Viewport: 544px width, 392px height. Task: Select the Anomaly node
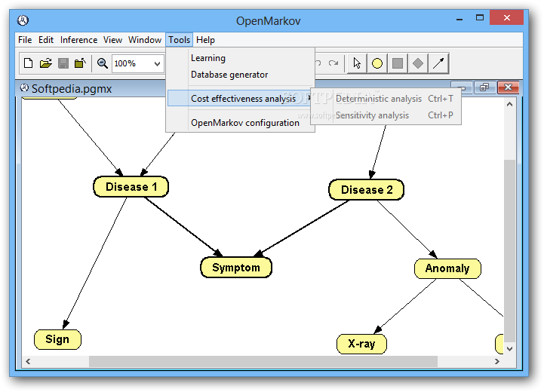[x=447, y=268]
